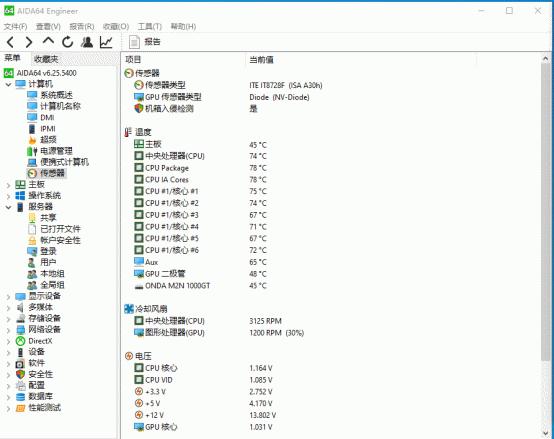
Task: Select 计算机名称 in the tree
Action: 60,106
